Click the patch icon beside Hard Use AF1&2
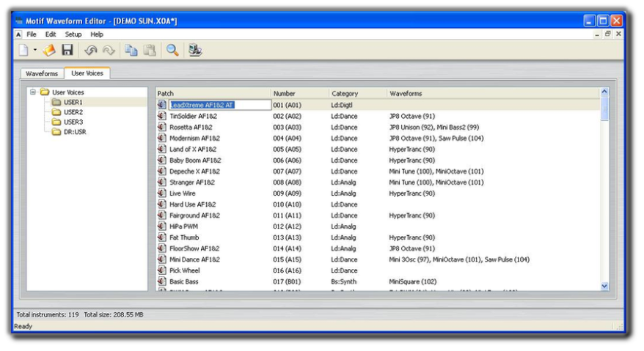Image resolution: width=644 pixels, height=351 pixels. 162,204
